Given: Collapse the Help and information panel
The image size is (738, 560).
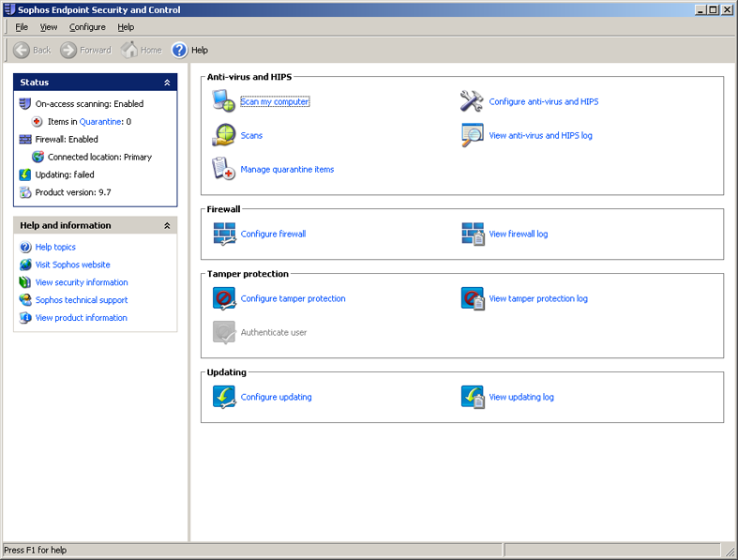Looking at the screenshot, I should tap(167, 225).
